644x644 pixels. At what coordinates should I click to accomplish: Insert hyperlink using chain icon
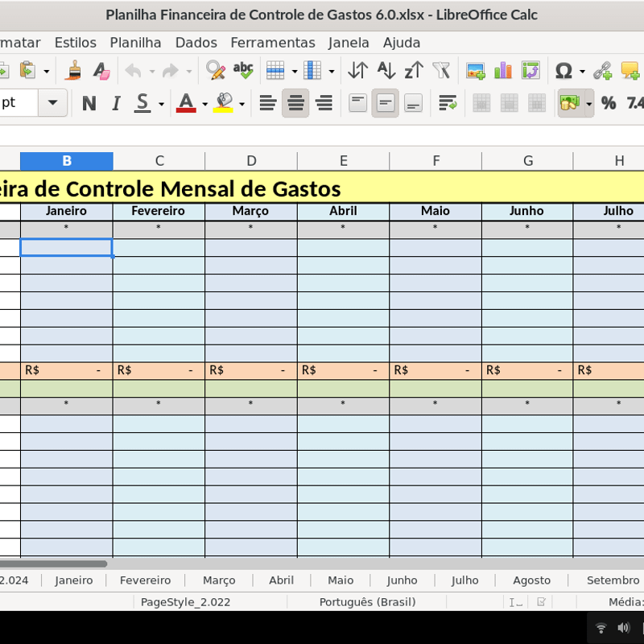click(x=602, y=72)
